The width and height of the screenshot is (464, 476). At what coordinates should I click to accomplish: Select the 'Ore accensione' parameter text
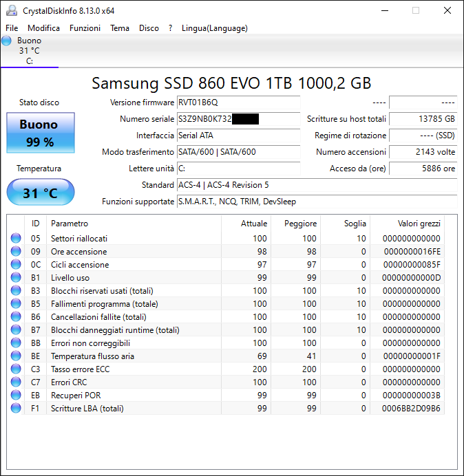pyautogui.click(x=79, y=251)
